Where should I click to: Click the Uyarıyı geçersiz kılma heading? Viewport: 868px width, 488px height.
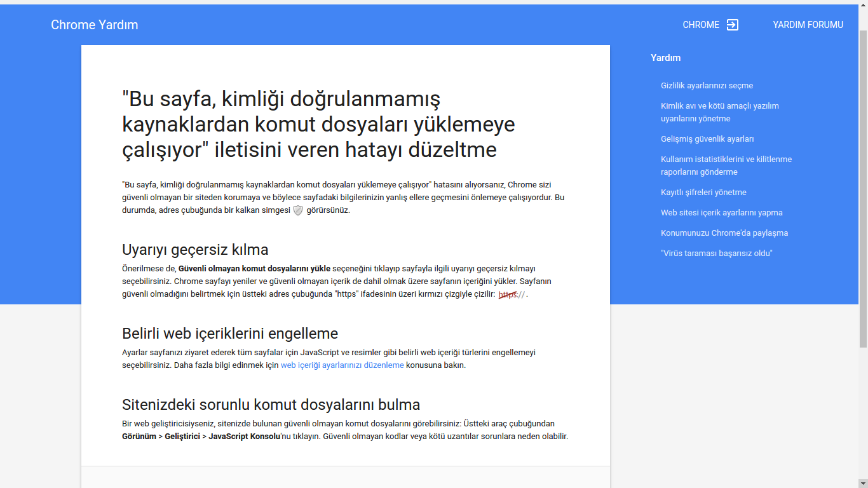(195, 249)
